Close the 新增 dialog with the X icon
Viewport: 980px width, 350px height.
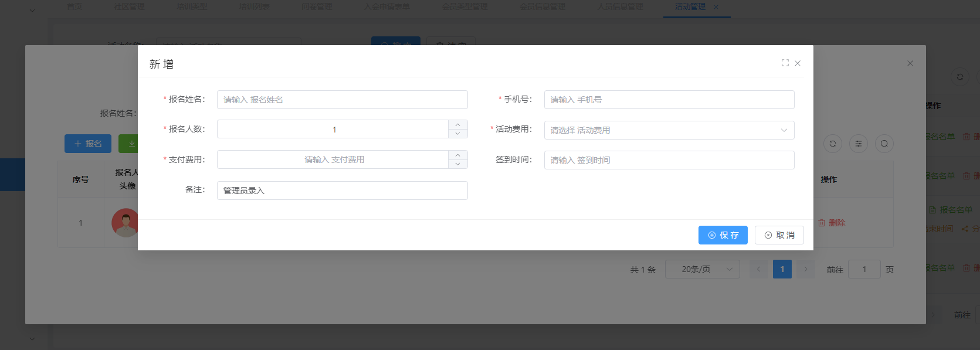tap(798, 63)
